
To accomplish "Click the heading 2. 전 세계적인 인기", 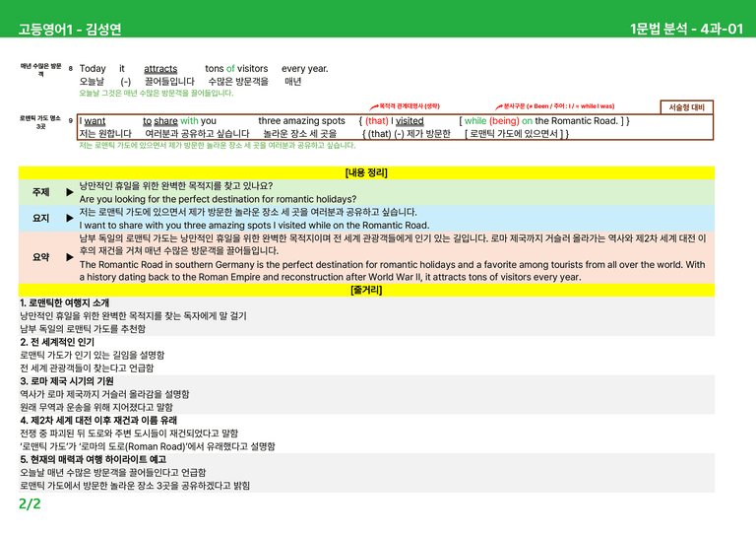I will pyautogui.click(x=57, y=342).
